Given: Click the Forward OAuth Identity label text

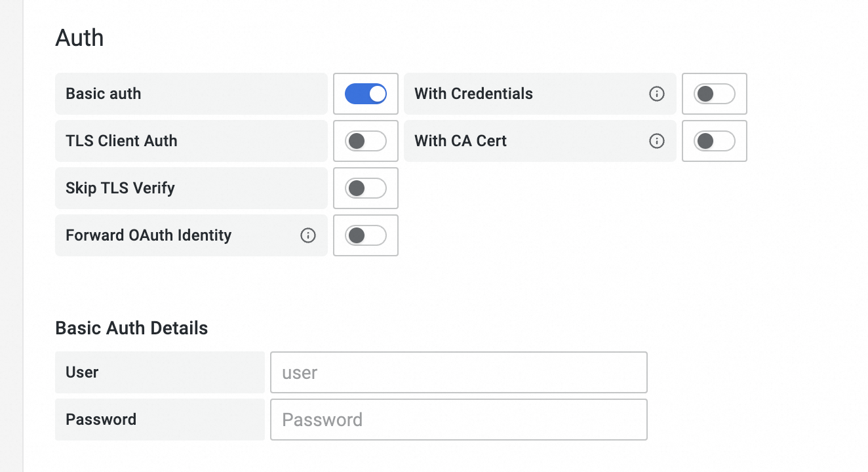Looking at the screenshot, I should click(x=149, y=235).
